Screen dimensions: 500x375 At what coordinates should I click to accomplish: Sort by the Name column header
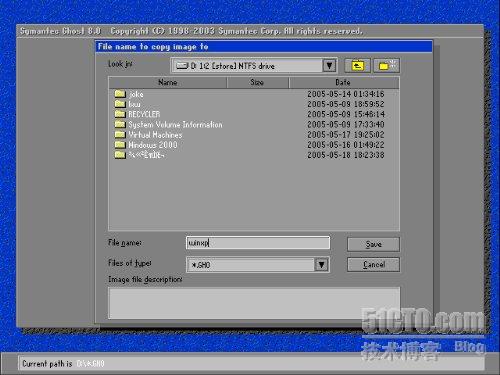click(x=168, y=82)
